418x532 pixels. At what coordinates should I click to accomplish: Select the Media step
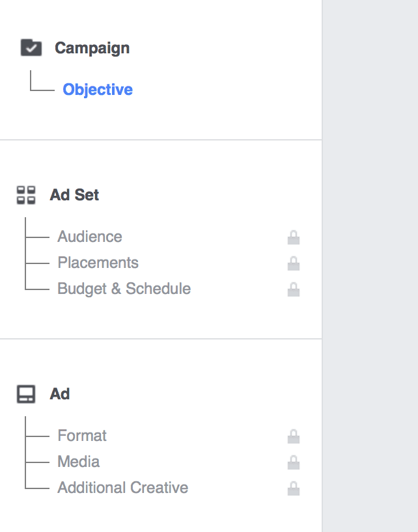(78, 462)
